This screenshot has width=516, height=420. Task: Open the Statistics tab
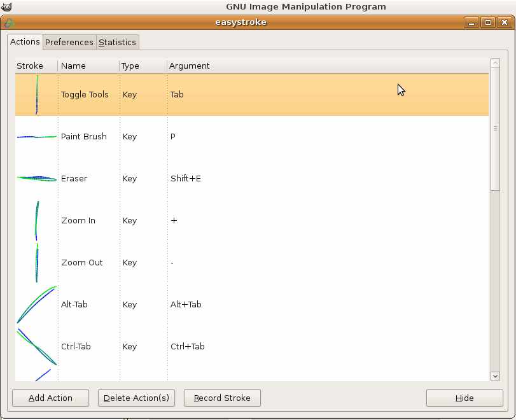pos(117,43)
